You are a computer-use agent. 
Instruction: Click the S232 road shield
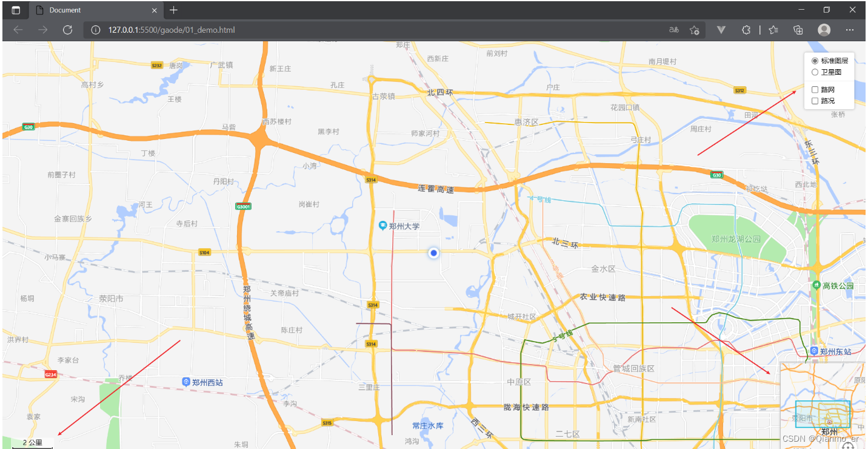[157, 65]
